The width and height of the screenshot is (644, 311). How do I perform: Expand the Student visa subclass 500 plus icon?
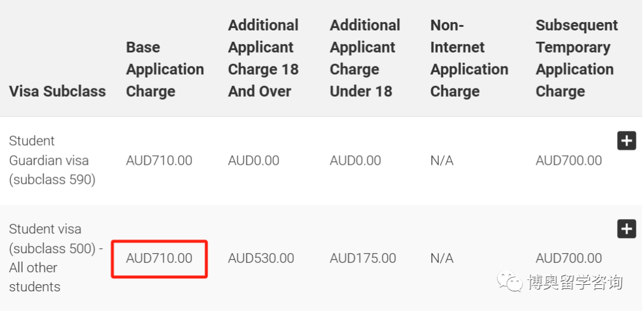click(626, 229)
